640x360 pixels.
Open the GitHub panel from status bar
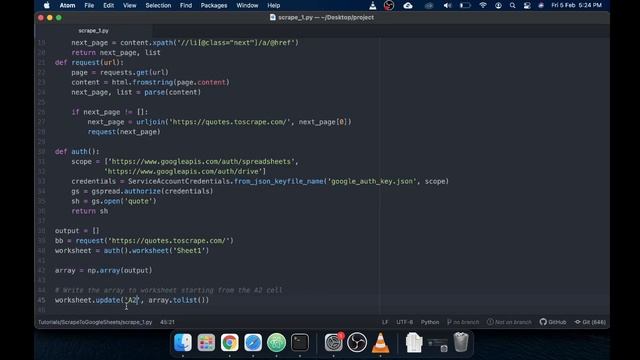553,322
